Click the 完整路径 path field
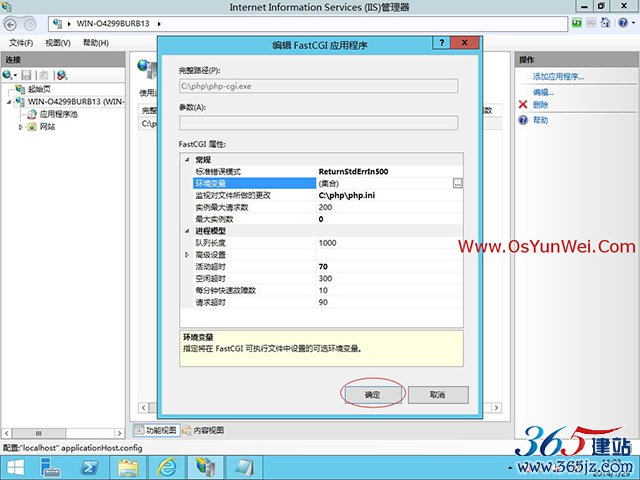Viewport: 640px width, 480px height. 318,86
